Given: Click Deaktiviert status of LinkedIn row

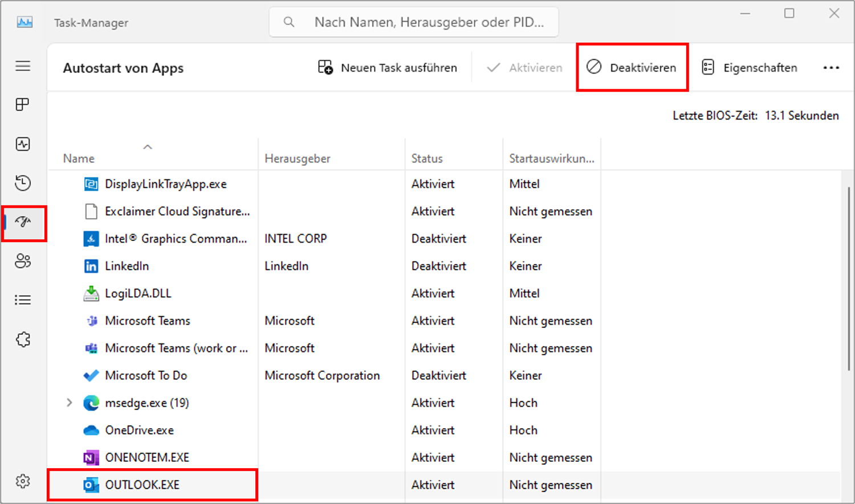Looking at the screenshot, I should (x=439, y=266).
